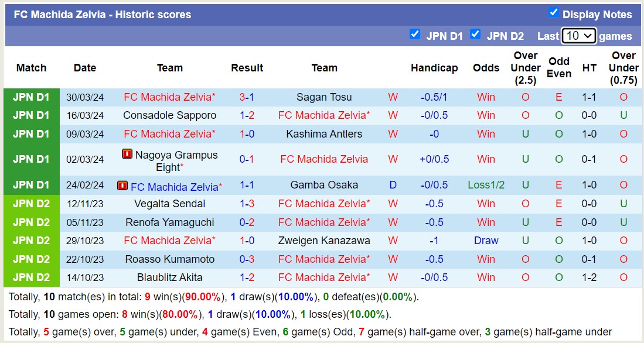
Task: Click the Odds column header
Action: (x=486, y=68)
